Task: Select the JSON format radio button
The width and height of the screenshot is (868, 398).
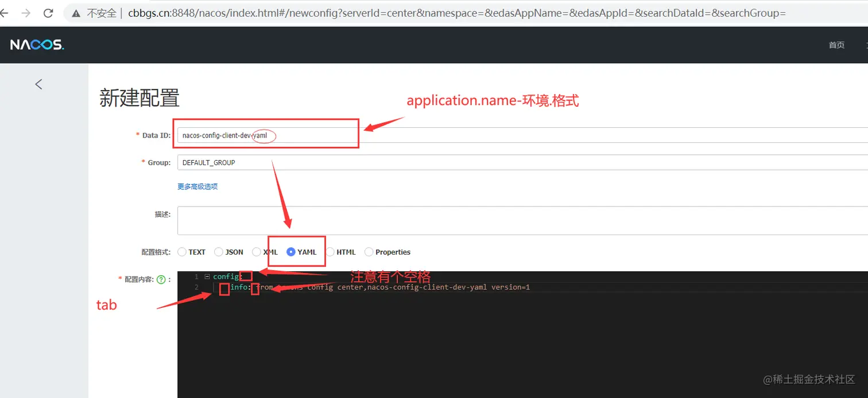Action: point(219,252)
